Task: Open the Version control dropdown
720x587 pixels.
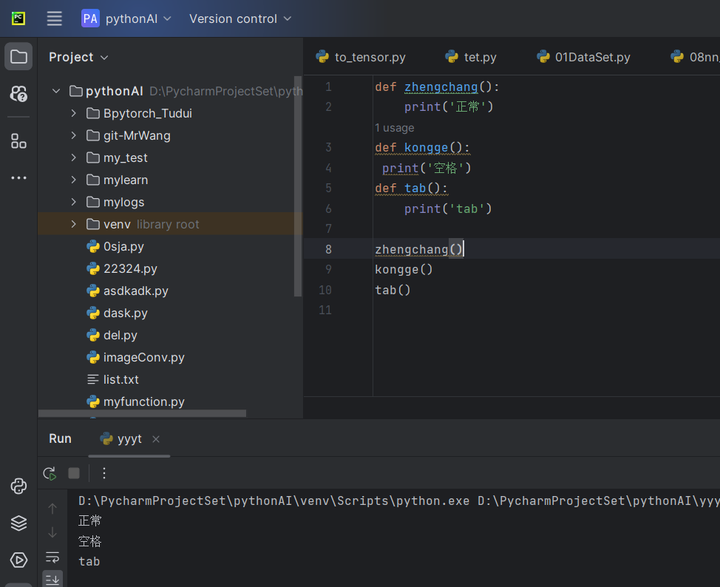Action: tap(240, 18)
